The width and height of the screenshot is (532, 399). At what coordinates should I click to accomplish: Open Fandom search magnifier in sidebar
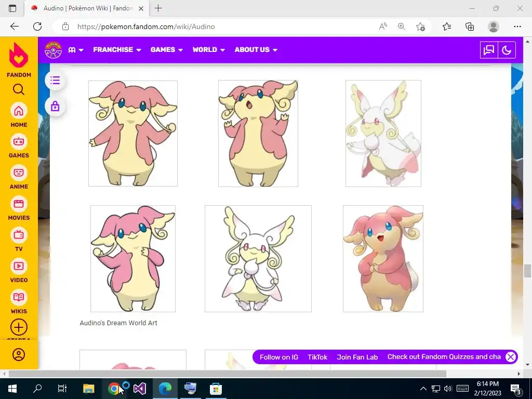(19, 89)
